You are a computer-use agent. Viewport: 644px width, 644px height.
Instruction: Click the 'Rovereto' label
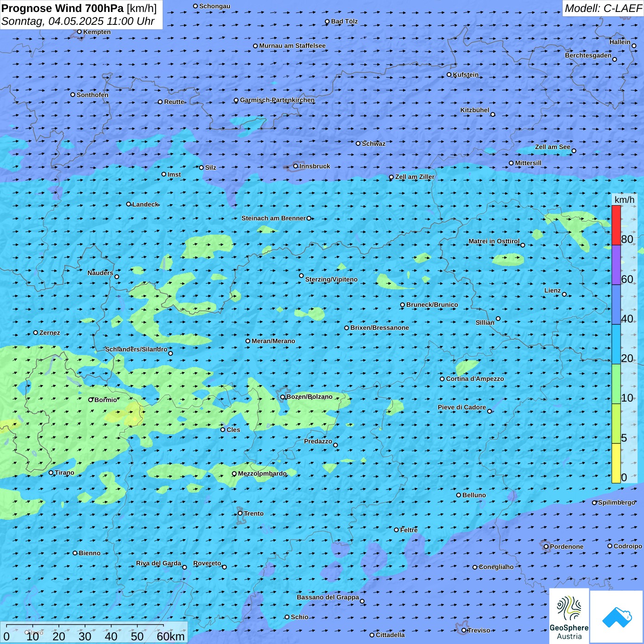207,563
